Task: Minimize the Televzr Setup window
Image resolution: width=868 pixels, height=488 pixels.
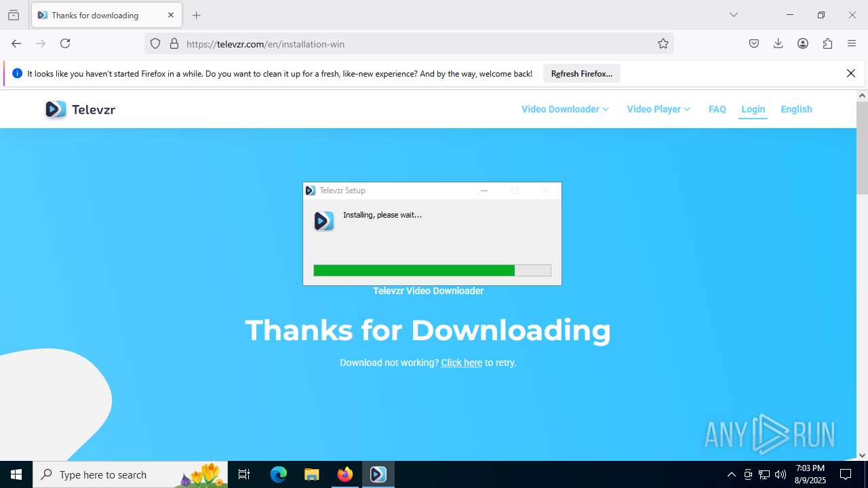Action: (484, 190)
